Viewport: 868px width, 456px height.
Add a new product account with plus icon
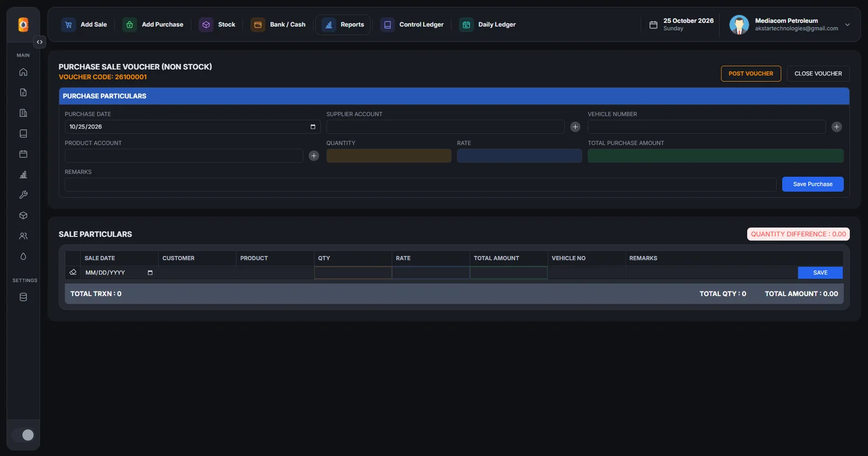click(314, 156)
